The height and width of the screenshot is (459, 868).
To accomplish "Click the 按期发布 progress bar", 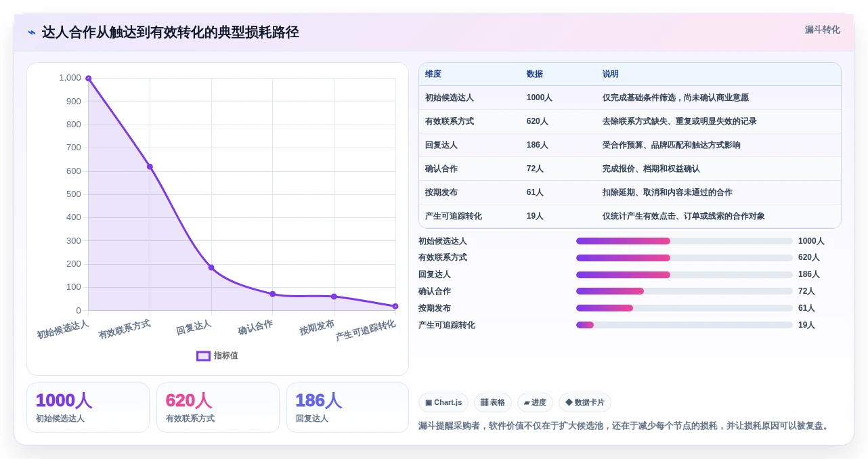I will pos(685,308).
